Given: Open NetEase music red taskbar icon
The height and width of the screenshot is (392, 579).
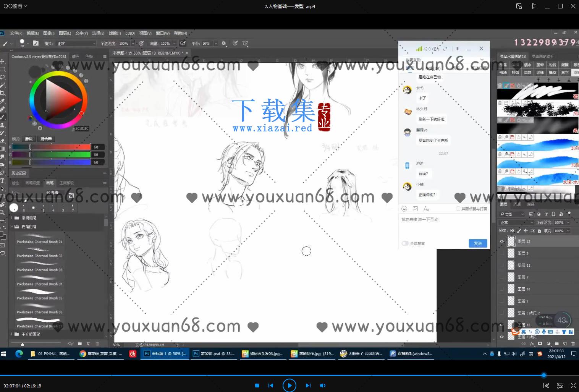Looking at the screenshot, I should (x=133, y=354).
